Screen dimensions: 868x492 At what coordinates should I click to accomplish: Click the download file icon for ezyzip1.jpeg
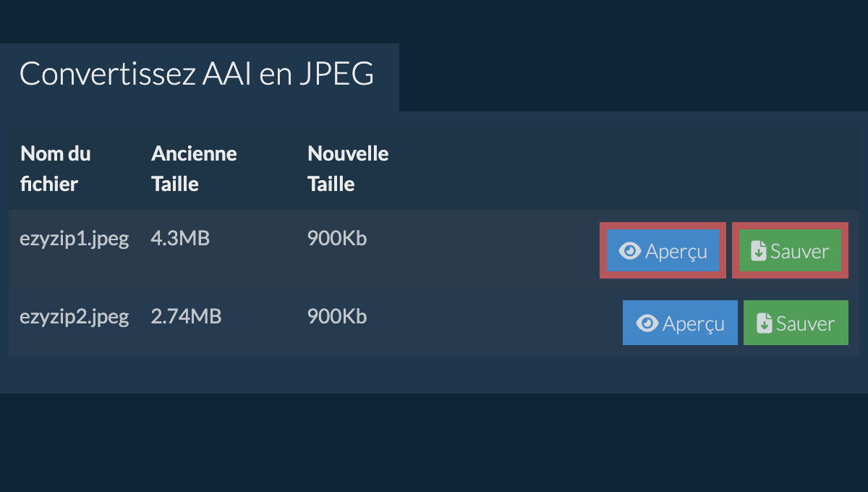coord(759,251)
